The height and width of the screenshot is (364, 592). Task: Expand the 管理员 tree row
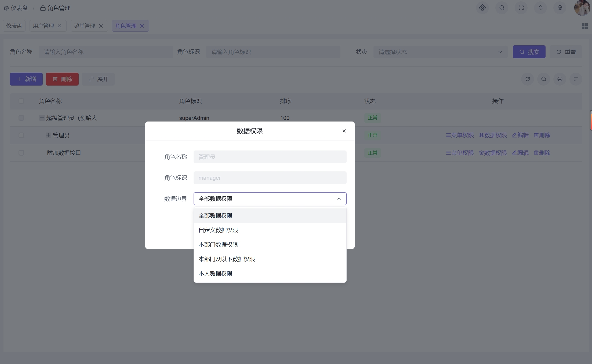point(48,135)
